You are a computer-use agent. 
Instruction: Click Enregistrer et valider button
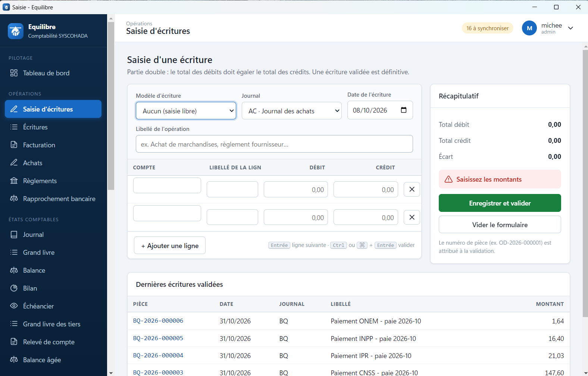[x=500, y=203]
